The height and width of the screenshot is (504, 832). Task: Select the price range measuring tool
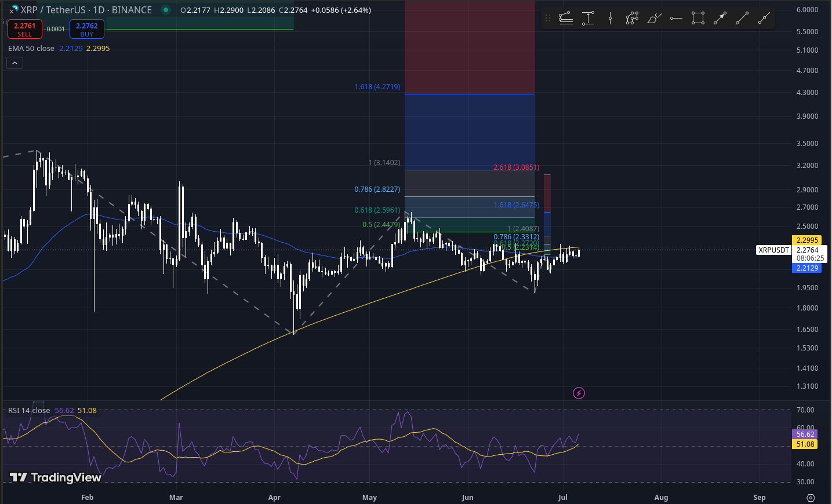tap(588, 19)
